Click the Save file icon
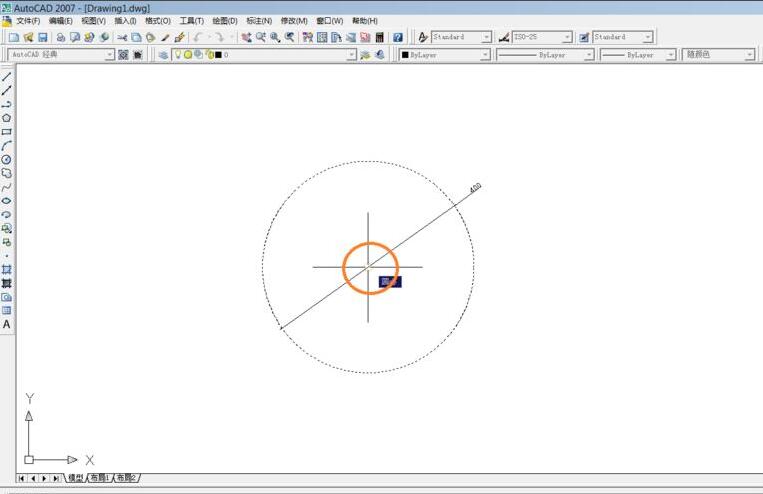The width and height of the screenshot is (763, 494). click(x=43, y=37)
